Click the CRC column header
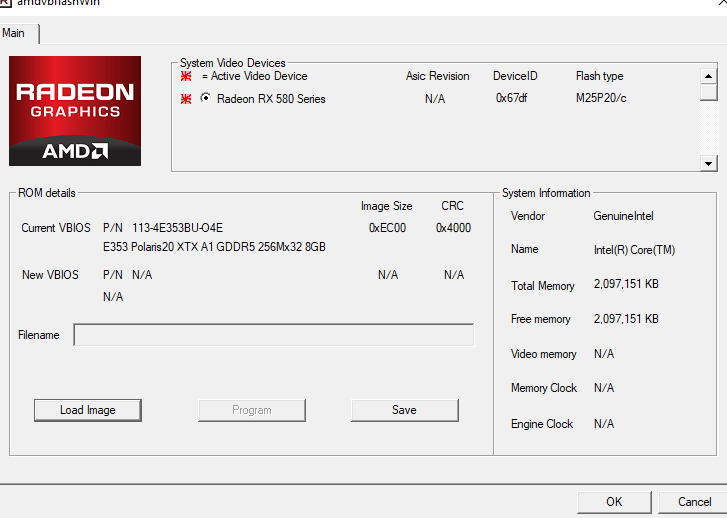Screen dimensions: 727x518 tap(453, 205)
